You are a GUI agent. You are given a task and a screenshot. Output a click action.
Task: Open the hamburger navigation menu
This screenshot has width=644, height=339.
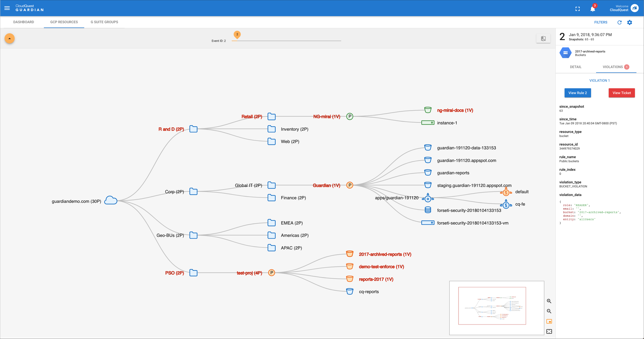(7, 8)
